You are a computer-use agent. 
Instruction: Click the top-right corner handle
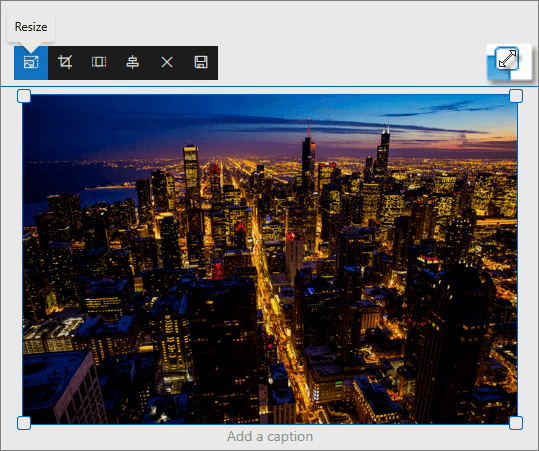(516, 96)
